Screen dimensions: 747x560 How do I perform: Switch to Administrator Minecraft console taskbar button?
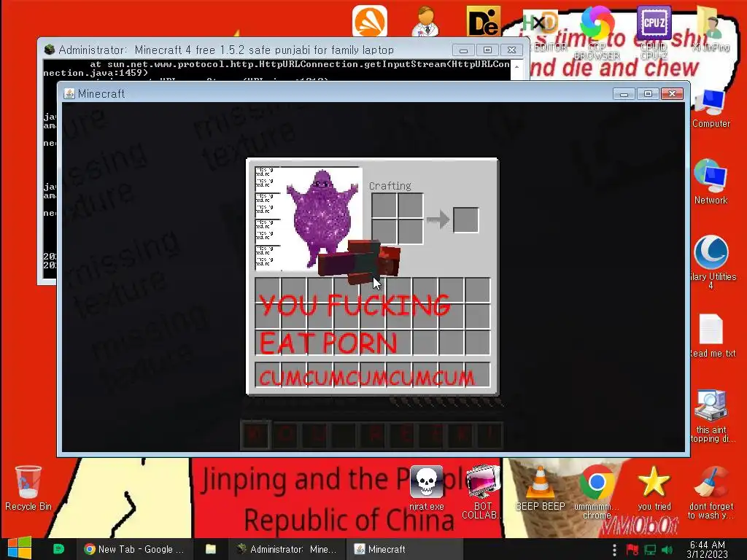point(287,549)
